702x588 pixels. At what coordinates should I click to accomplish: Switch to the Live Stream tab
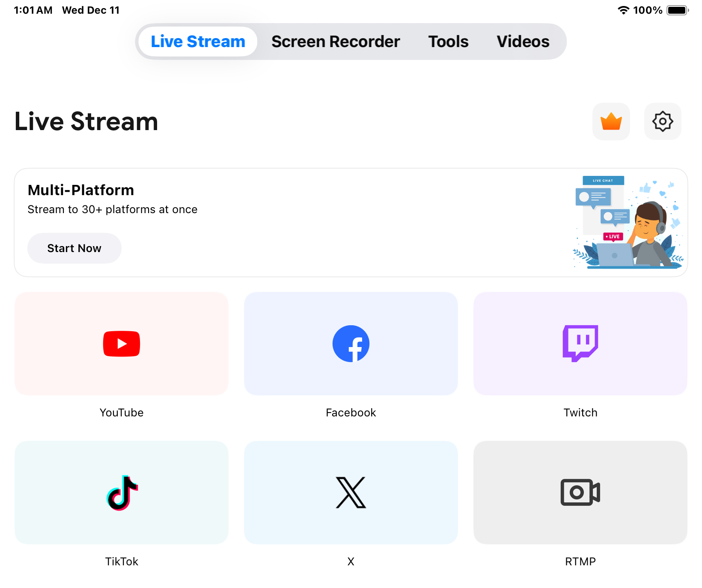click(198, 42)
